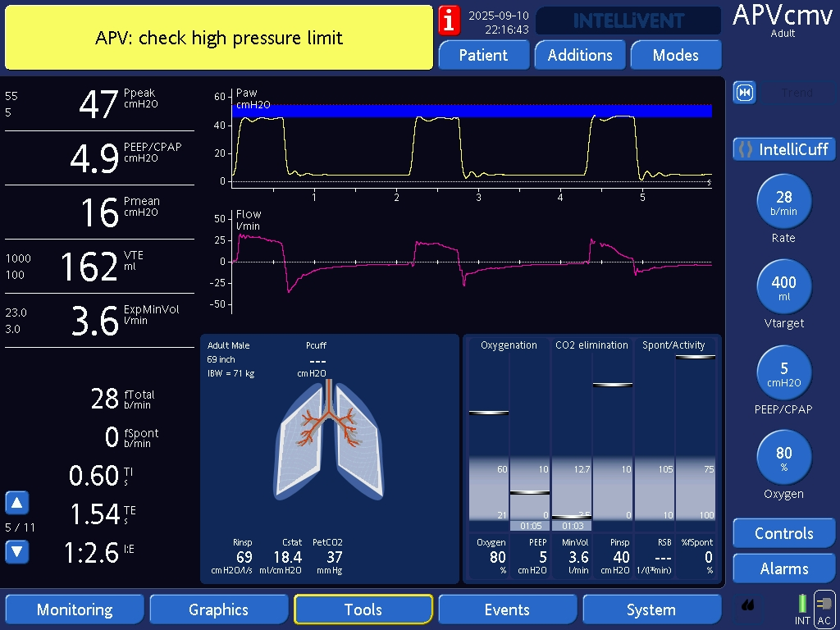Open the Modes selection window

675,55
